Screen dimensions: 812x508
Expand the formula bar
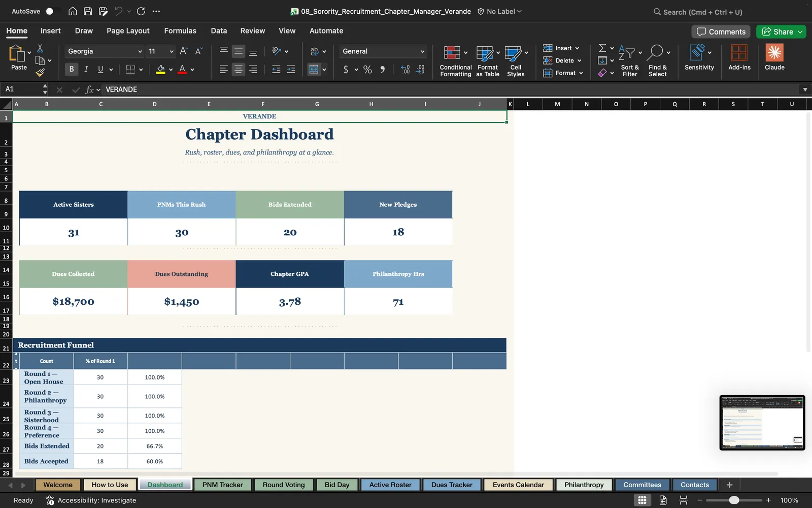coord(805,89)
